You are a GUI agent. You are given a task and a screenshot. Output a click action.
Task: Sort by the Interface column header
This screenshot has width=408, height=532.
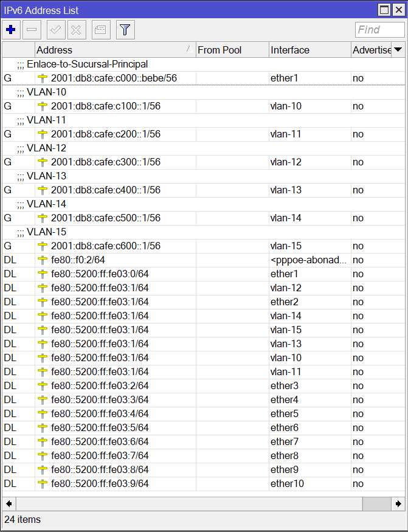pyautogui.click(x=308, y=50)
